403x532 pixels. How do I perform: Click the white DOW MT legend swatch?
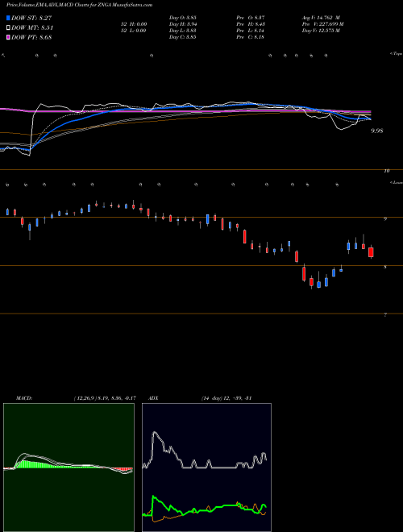click(x=9, y=27)
